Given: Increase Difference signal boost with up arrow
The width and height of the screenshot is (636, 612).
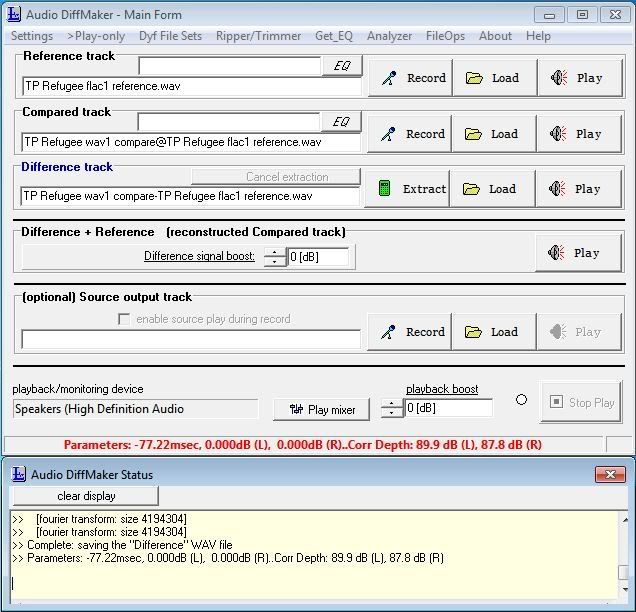Looking at the screenshot, I should pos(275,252).
